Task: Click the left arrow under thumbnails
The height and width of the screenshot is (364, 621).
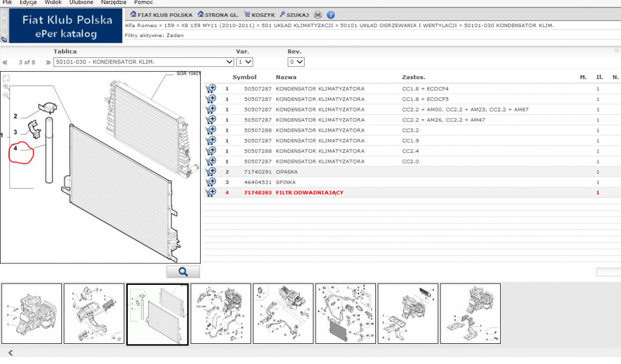Action: pyautogui.click(x=10, y=352)
